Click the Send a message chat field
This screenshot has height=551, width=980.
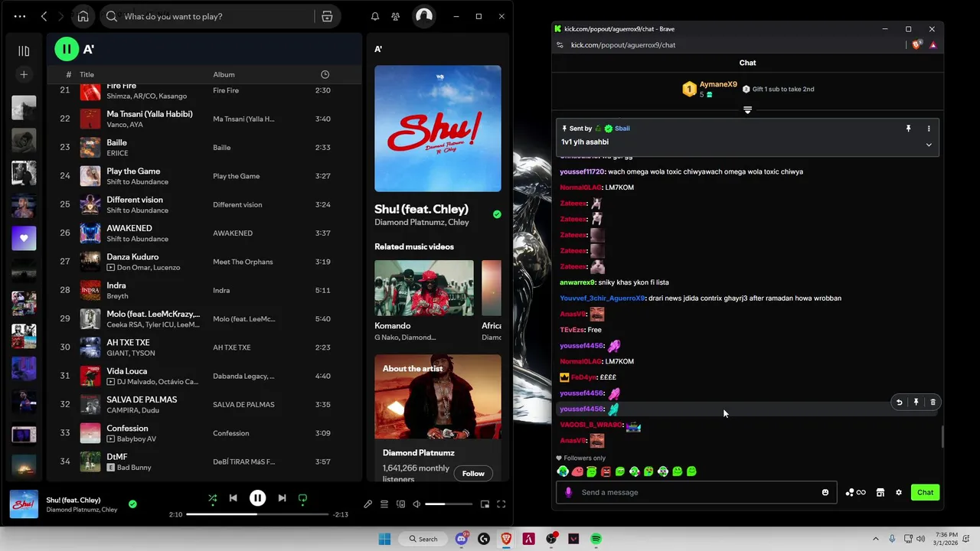[x=697, y=492]
